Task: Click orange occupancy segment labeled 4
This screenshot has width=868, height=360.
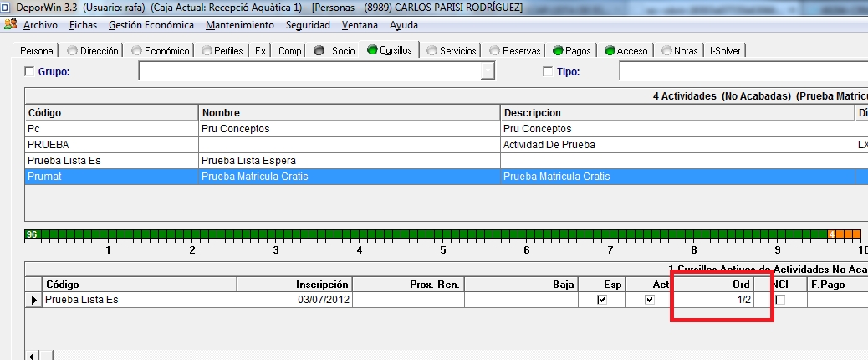Action: click(x=845, y=234)
